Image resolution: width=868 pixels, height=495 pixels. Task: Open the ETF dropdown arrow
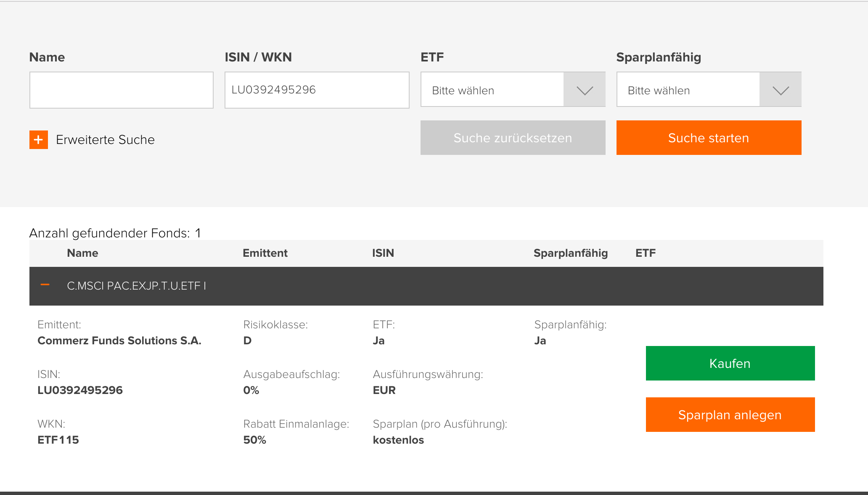(x=584, y=90)
